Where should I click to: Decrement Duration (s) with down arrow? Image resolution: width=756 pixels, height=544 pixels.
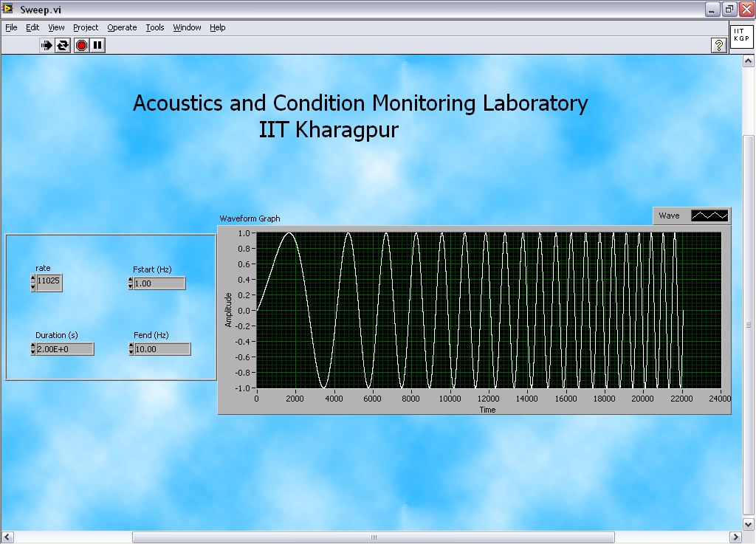(x=33, y=352)
